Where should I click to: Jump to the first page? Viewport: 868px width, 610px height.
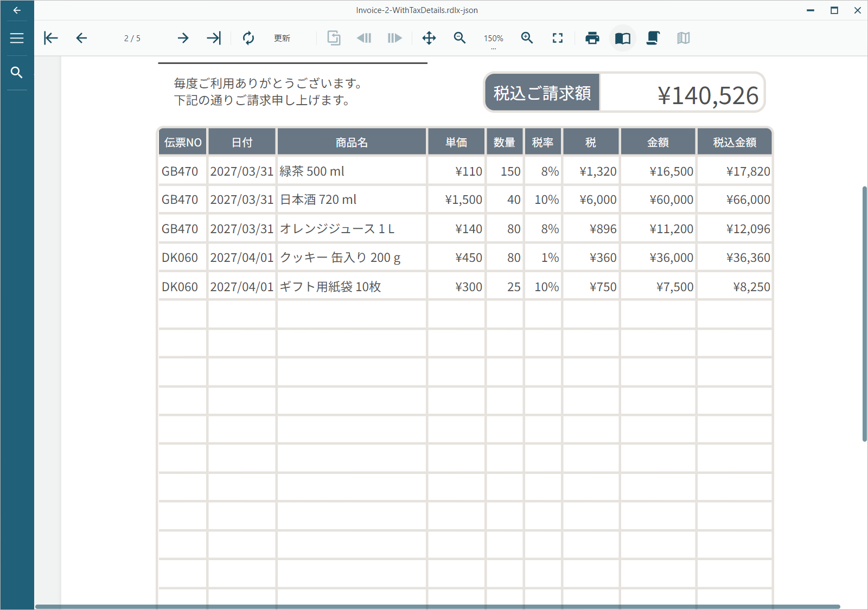[50, 38]
